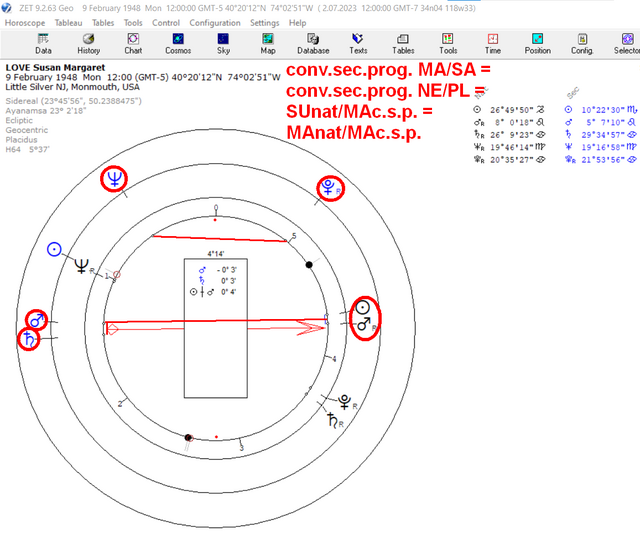640x553 pixels.
Task: Click black natal Sun glyph on chart
Action: click(363, 307)
